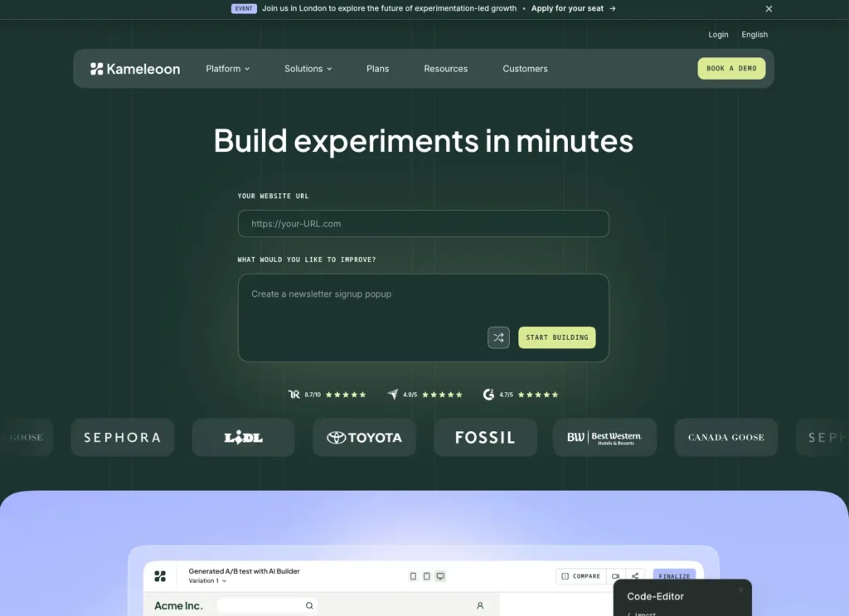Click the G2 4.7/5 rating icon

488,394
